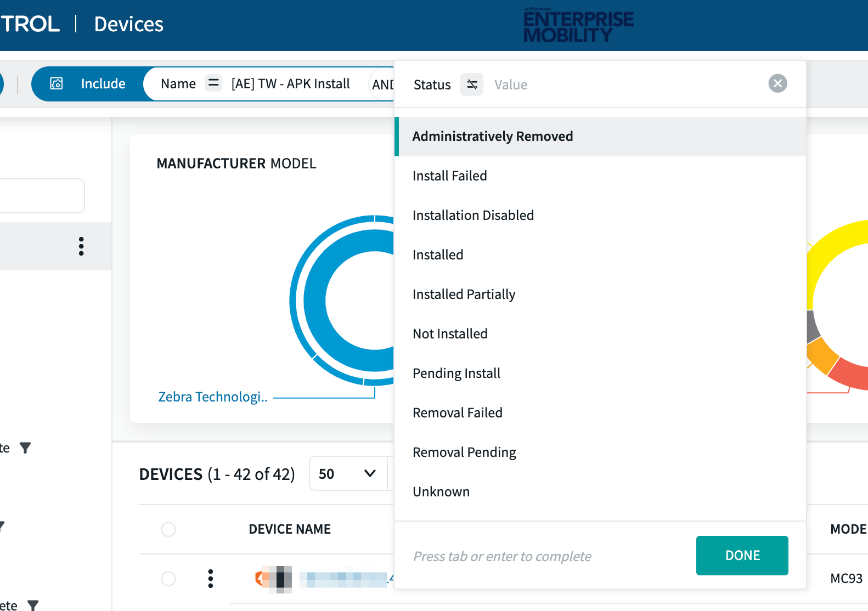Select Pending Install status value
The image size is (868, 611).
(x=456, y=374)
